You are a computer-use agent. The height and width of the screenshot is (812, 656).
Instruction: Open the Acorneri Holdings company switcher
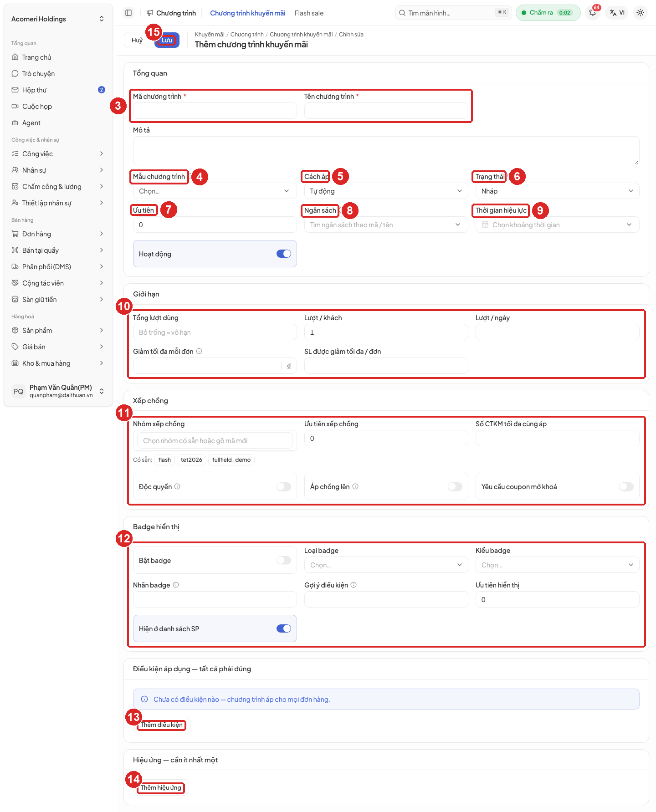[x=58, y=19]
